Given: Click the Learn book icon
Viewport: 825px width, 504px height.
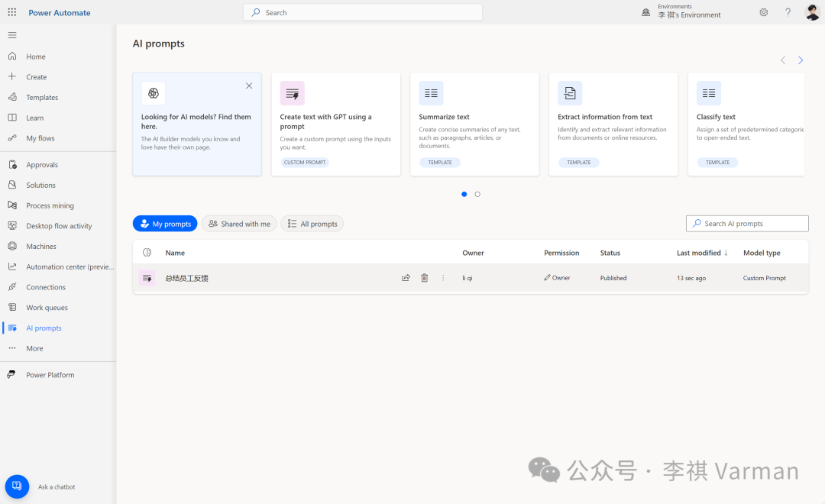Looking at the screenshot, I should (x=12, y=118).
